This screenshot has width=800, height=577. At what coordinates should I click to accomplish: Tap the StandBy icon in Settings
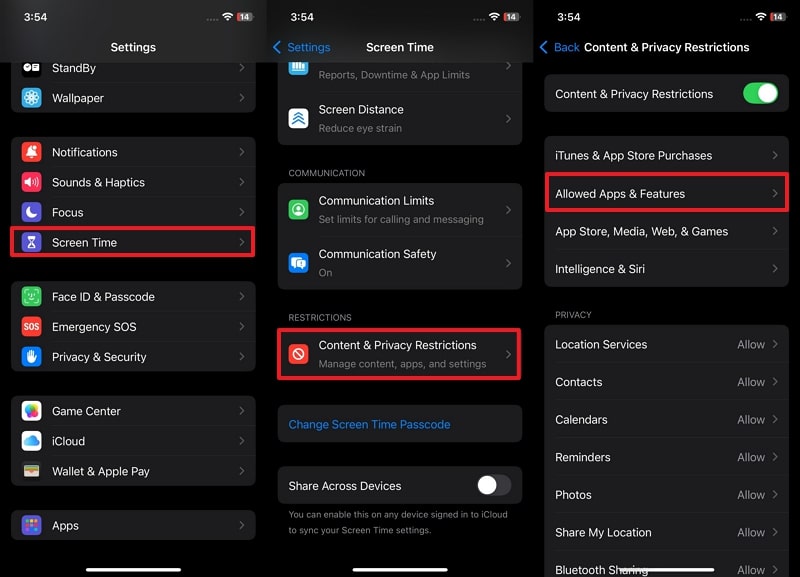pos(31,68)
